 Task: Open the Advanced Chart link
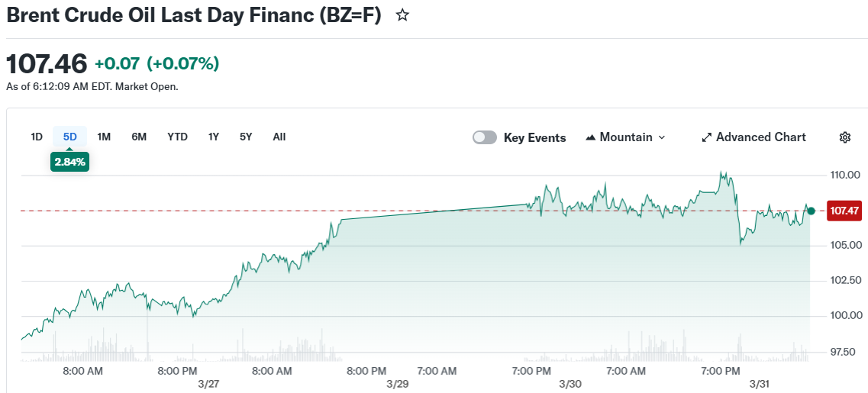[760, 137]
